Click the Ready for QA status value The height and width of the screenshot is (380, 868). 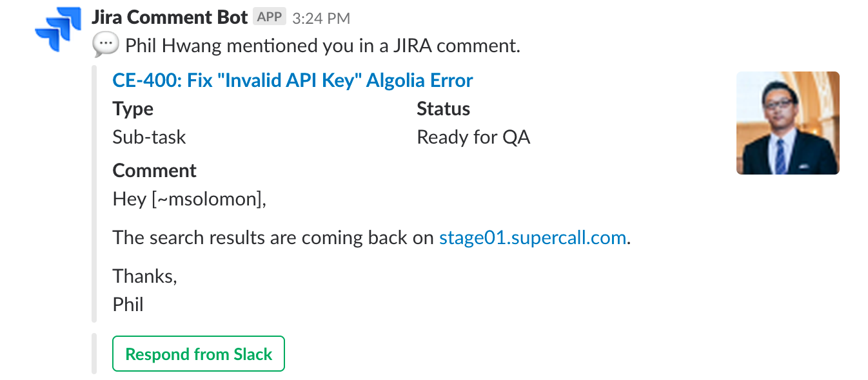click(473, 137)
